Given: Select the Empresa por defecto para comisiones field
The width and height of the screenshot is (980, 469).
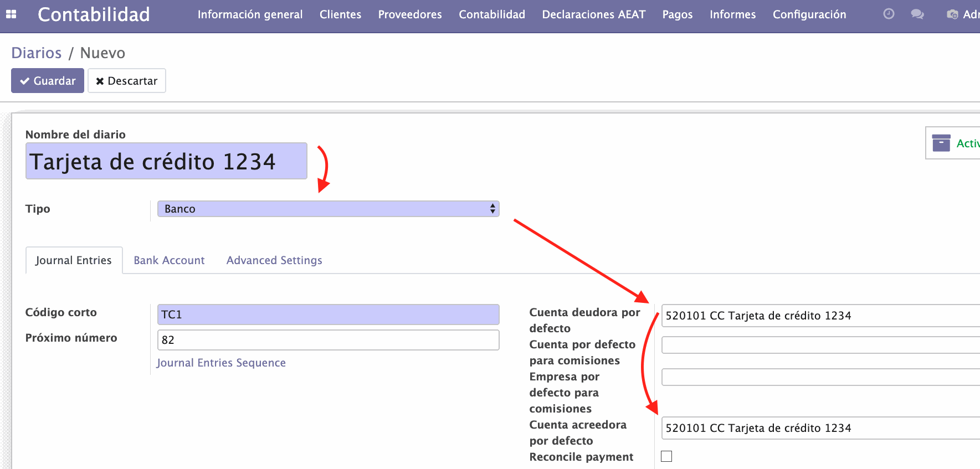Looking at the screenshot, I should (820, 377).
